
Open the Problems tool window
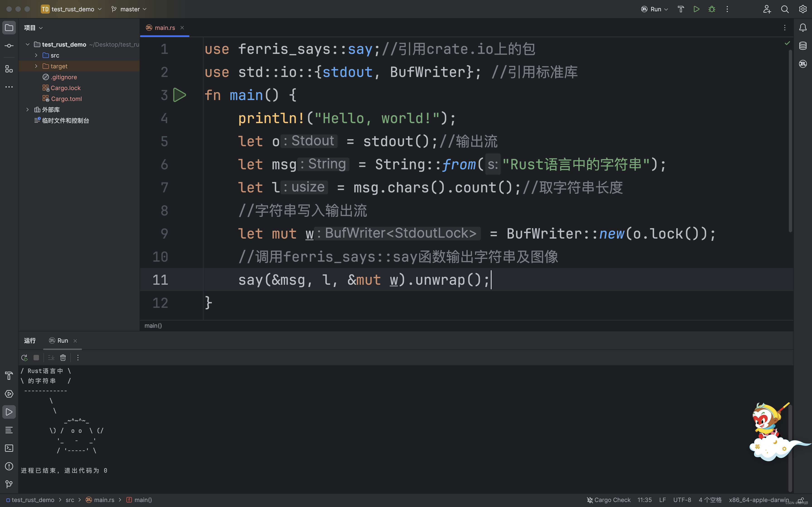(9, 466)
